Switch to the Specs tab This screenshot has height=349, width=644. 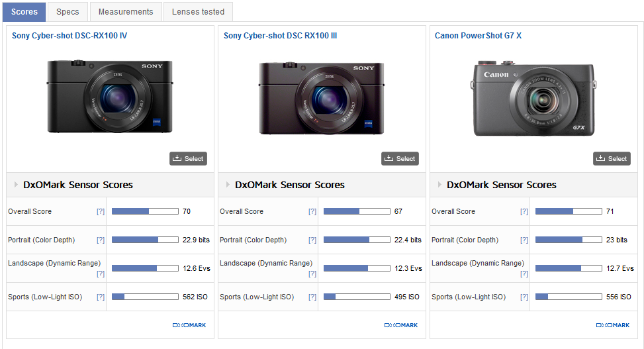[68, 12]
